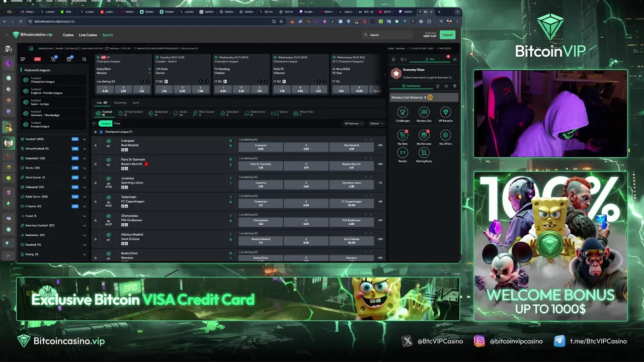Click the green Deposit button
Screen dimensions: 644x362
[447, 35]
